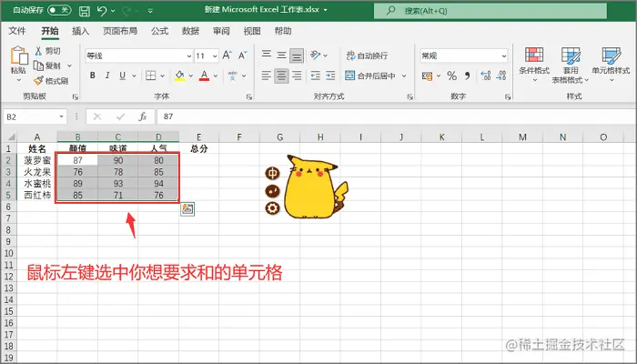The width and height of the screenshot is (637, 364).
Task: Click the Paste clipboard icon
Action: (19, 56)
